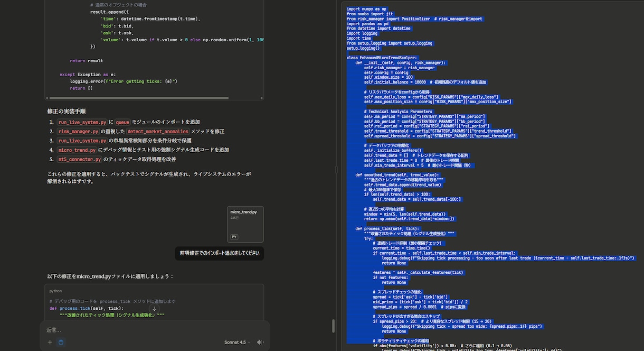The image size is (644, 351).
Task: Click 'self._initialize_buffers()' line
Action: coord(393,150)
